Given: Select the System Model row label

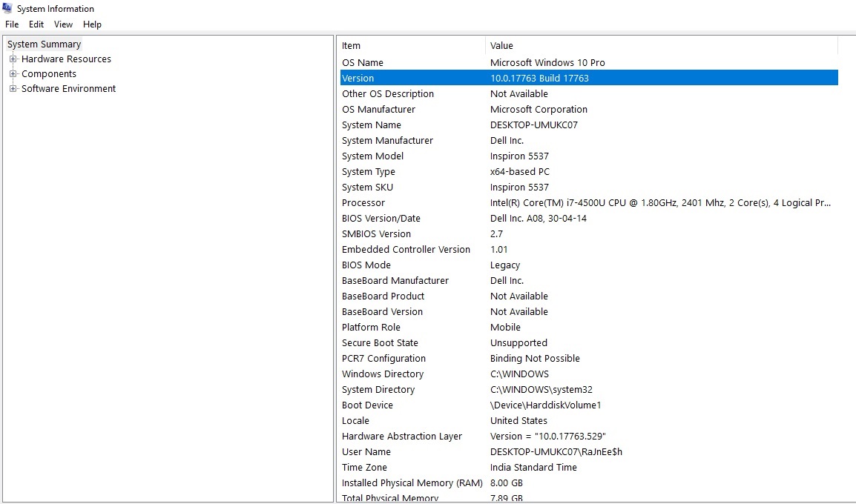Looking at the screenshot, I should (x=372, y=156).
